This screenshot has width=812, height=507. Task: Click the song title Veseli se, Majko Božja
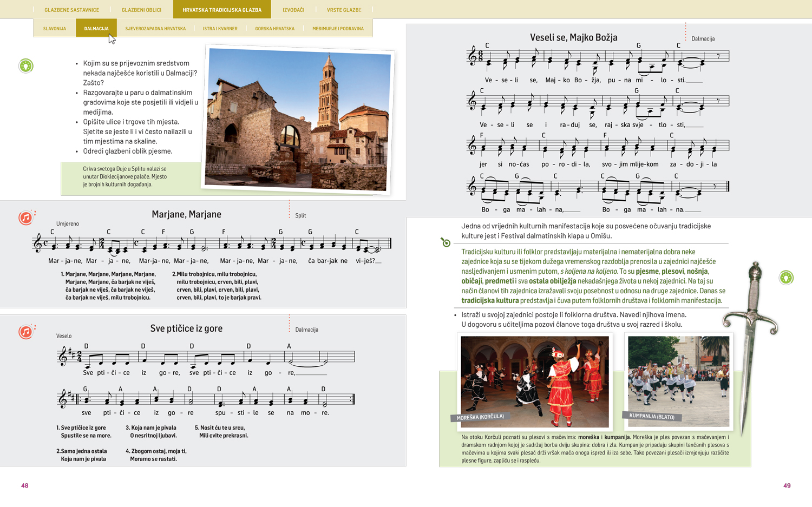pyautogui.click(x=574, y=37)
